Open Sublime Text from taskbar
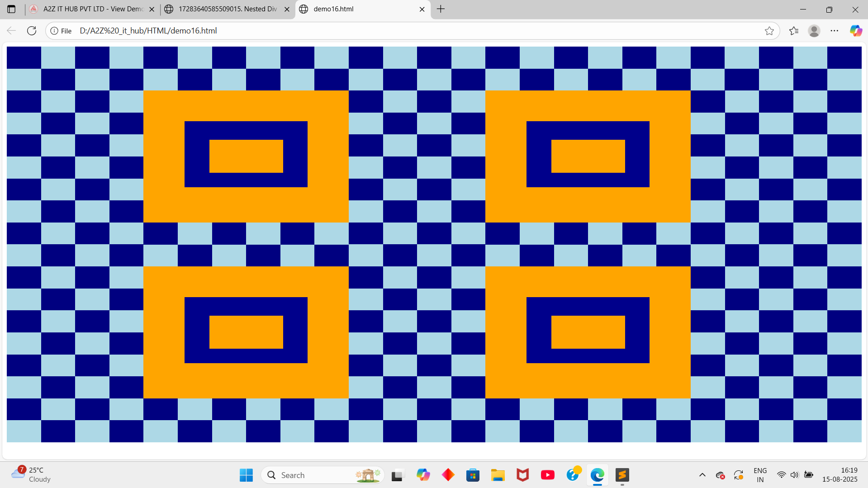The width and height of the screenshot is (868, 488). click(x=622, y=475)
